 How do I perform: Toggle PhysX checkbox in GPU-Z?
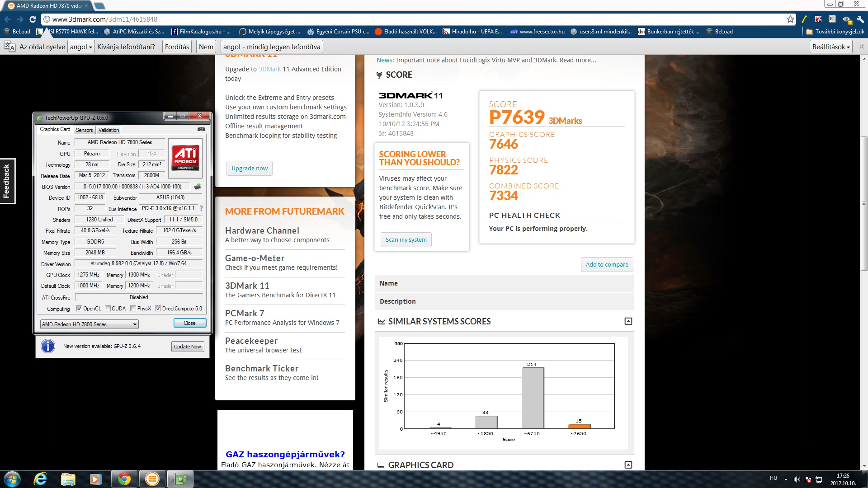click(133, 309)
